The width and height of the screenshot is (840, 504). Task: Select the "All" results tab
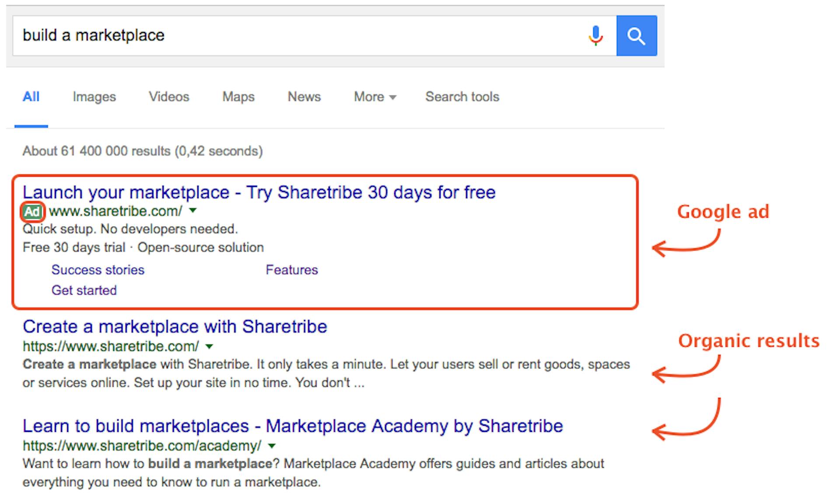31,97
